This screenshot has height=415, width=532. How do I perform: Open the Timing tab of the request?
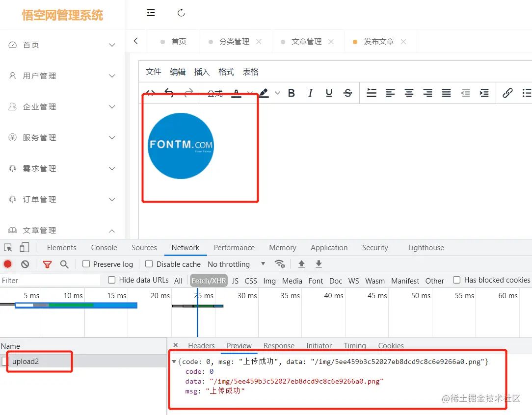[x=354, y=345]
